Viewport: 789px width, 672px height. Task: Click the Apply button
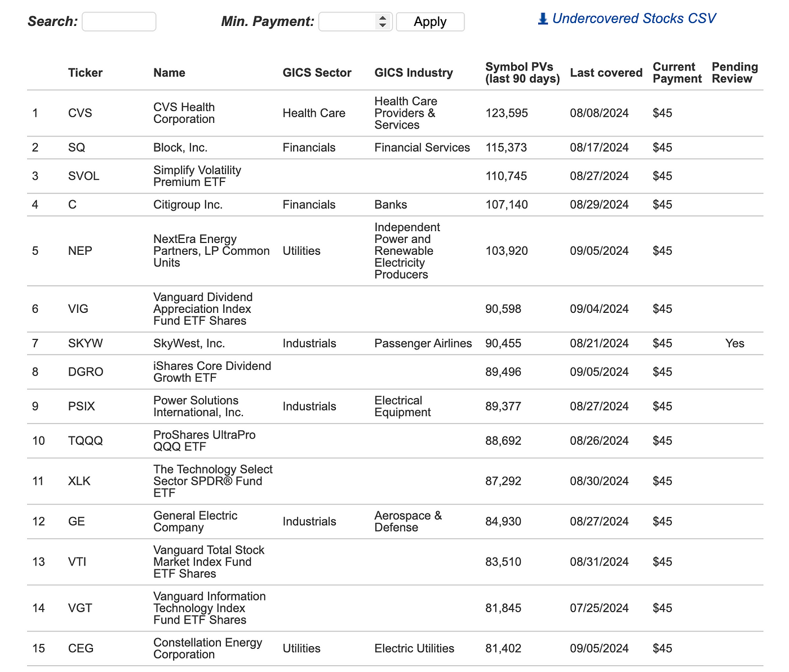tap(431, 22)
